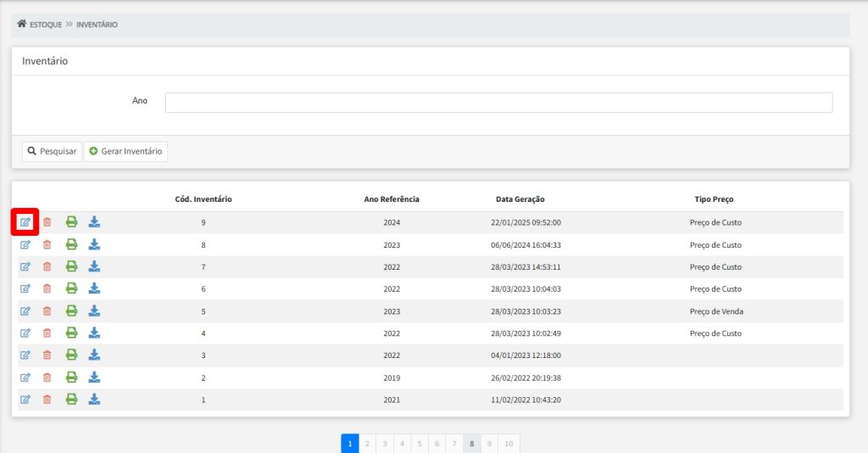Delete inventory code 2
This screenshot has width=868, height=453.
47,377
